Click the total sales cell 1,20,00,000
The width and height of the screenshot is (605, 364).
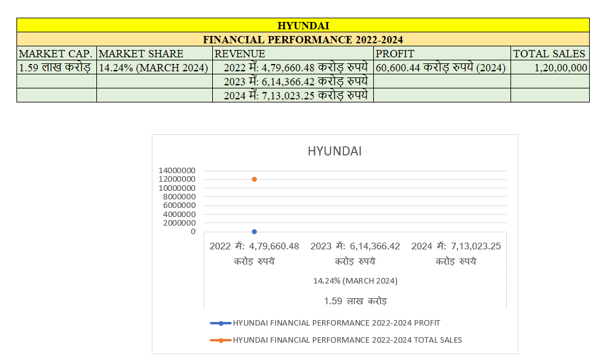(x=550, y=68)
